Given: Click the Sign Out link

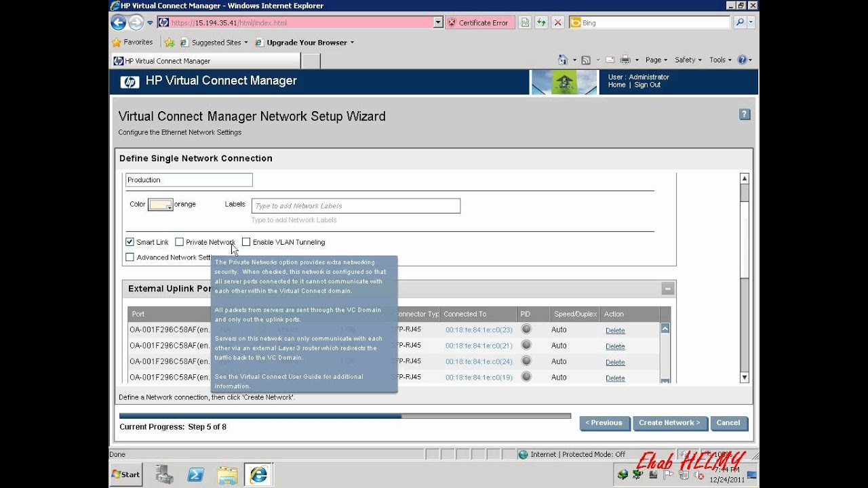Looking at the screenshot, I should pyautogui.click(x=647, y=85).
